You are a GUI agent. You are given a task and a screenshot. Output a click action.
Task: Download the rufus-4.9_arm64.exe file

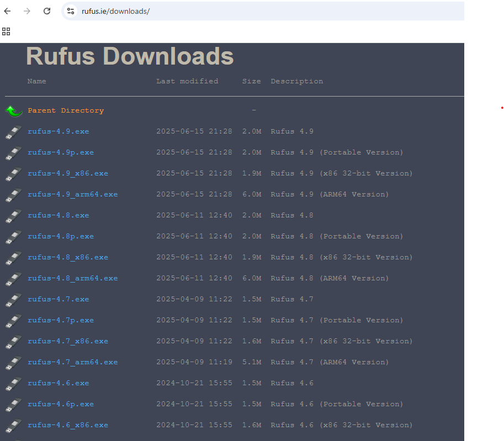[72, 194]
